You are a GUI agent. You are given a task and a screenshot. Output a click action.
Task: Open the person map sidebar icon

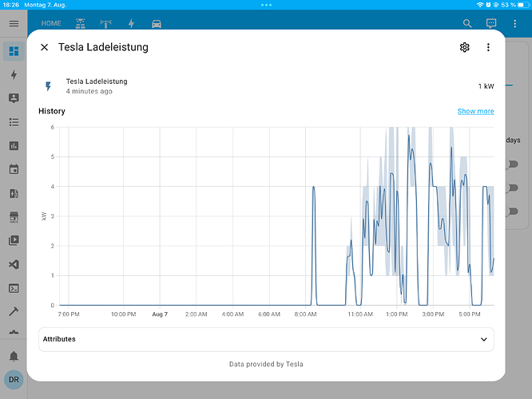click(14, 98)
